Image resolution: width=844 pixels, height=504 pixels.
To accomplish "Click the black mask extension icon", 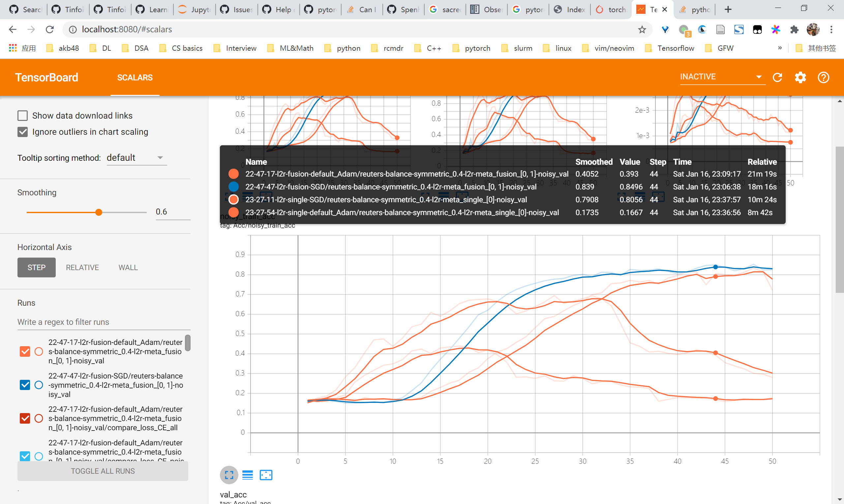I will (757, 30).
